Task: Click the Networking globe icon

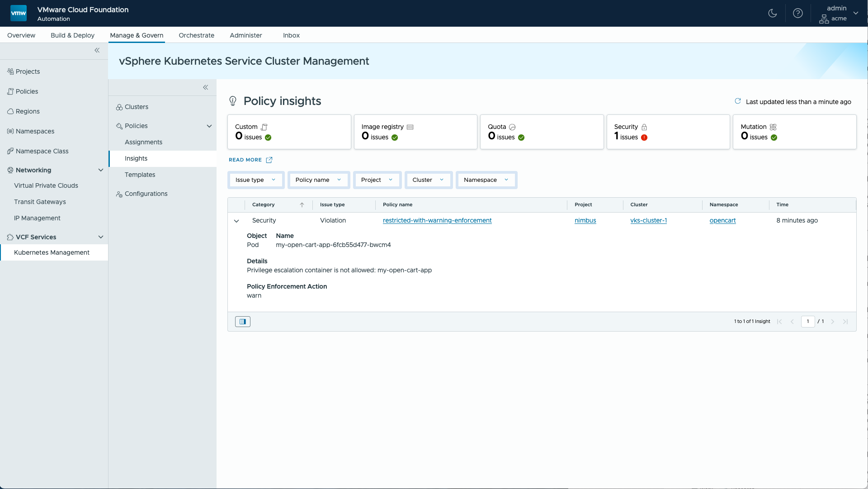Action: pyautogui.click(x=10, y=170)
